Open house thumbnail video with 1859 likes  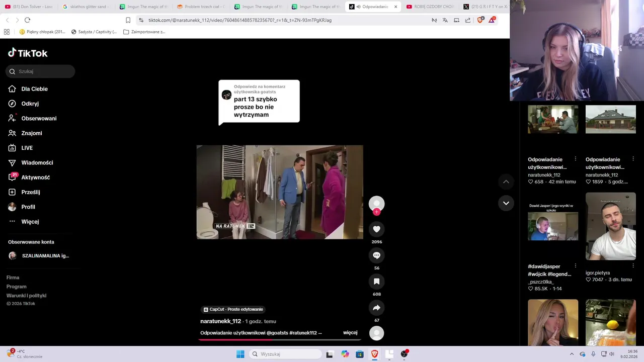tap(611, 119)
